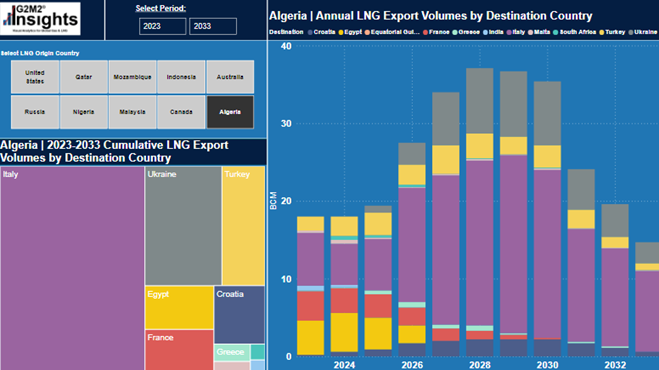Image resolution: width=659 pixels, height=370 pixels.
Task: Click India legend color dot
Action: tap(485, 32)
